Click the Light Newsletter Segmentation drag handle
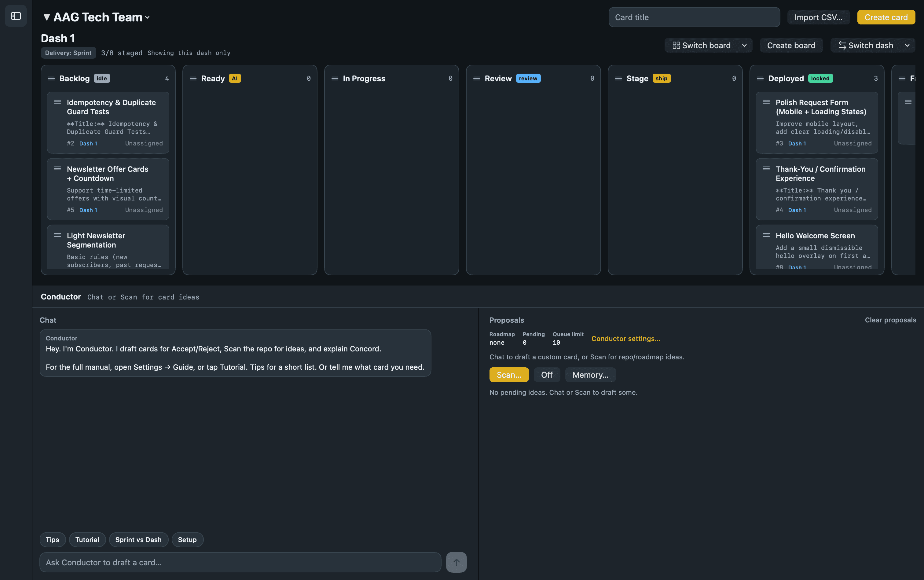The width and height of the screenshot is (924, 580). click(57, 236)
